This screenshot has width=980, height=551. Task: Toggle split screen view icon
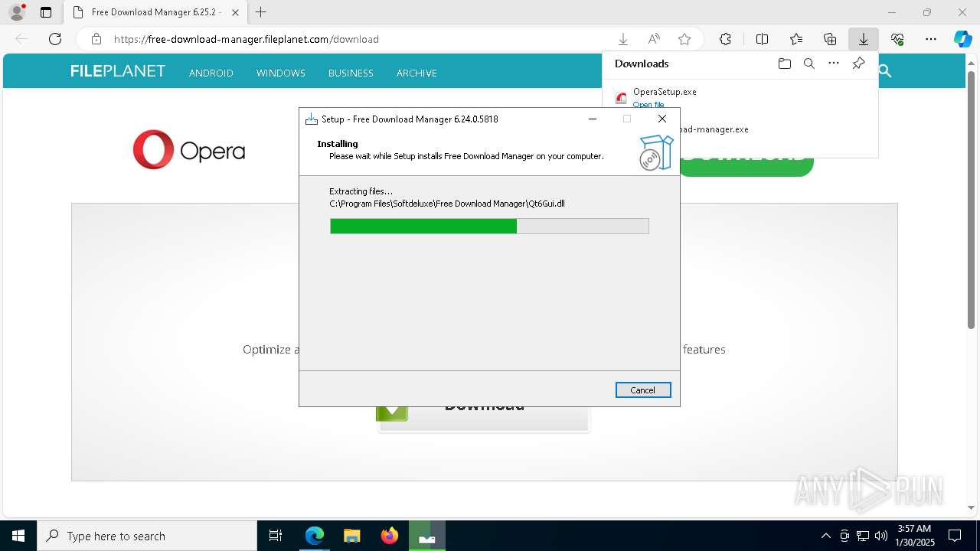click(x=762, y=39)
